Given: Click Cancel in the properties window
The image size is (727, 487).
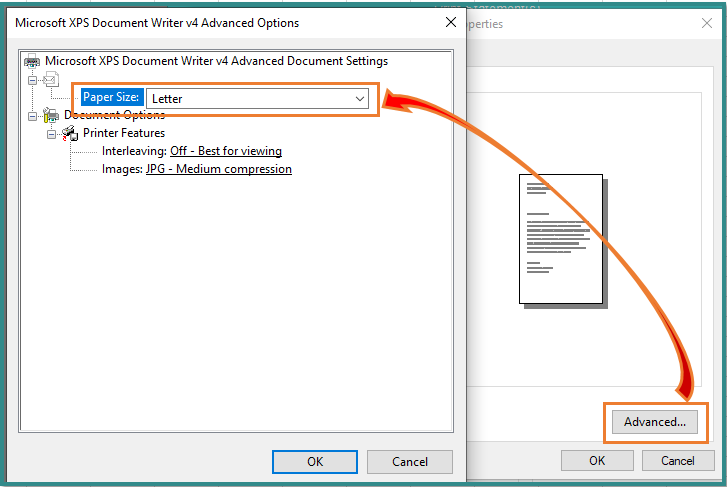Looking at the screenshot, I should tap(678, 461).
